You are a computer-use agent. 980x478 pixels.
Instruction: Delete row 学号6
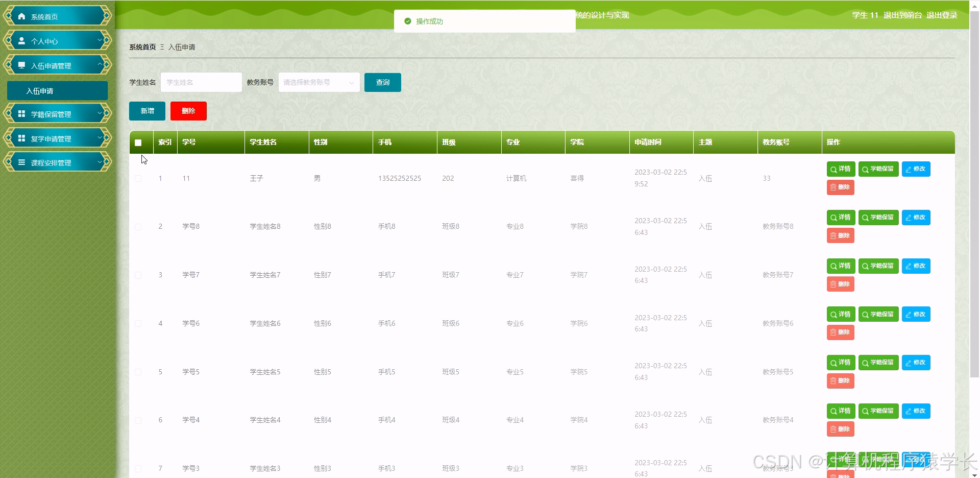click(840, 332)
